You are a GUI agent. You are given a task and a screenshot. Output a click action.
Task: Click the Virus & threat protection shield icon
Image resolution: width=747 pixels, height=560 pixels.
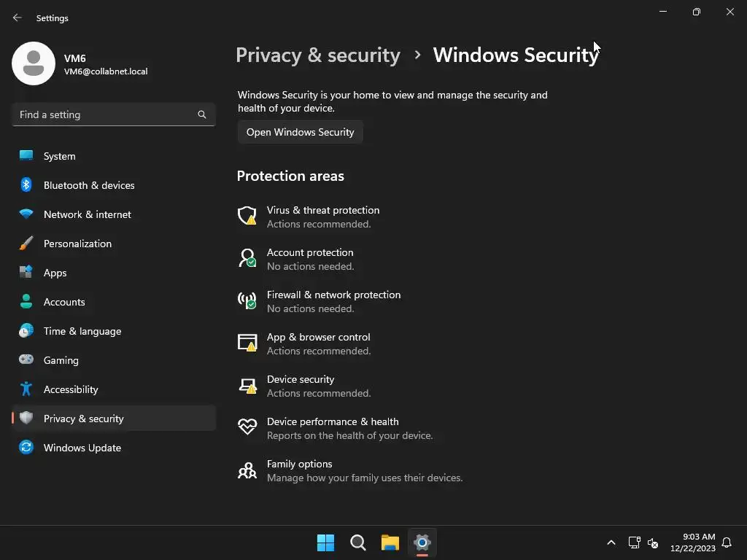click(247, 216)
